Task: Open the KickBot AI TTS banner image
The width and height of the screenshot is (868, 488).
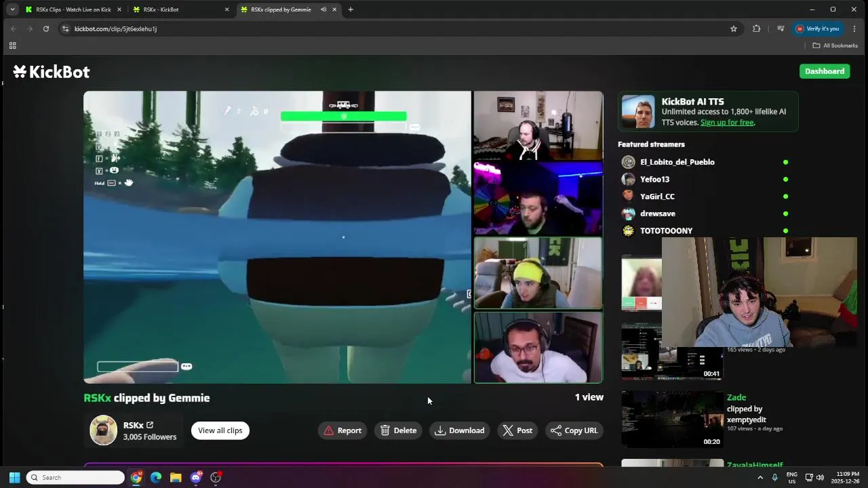Action: 638,112
